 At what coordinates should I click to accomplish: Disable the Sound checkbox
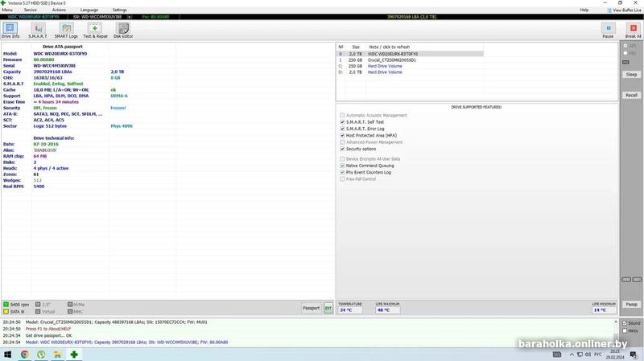[x=625, y=323]
